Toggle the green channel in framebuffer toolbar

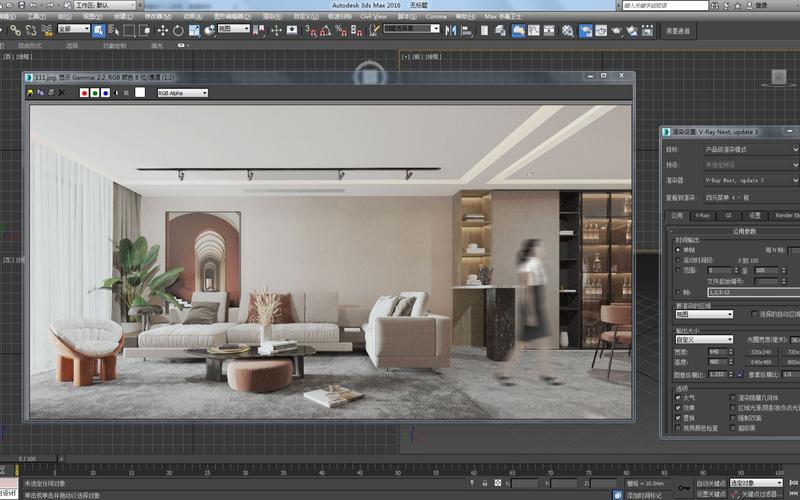click(94, 93)
